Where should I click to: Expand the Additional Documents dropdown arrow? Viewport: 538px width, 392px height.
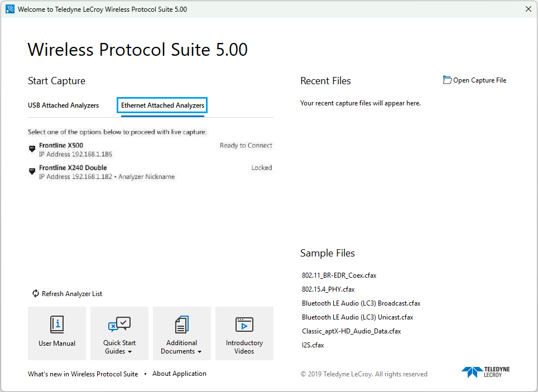[x=199, y=352]
